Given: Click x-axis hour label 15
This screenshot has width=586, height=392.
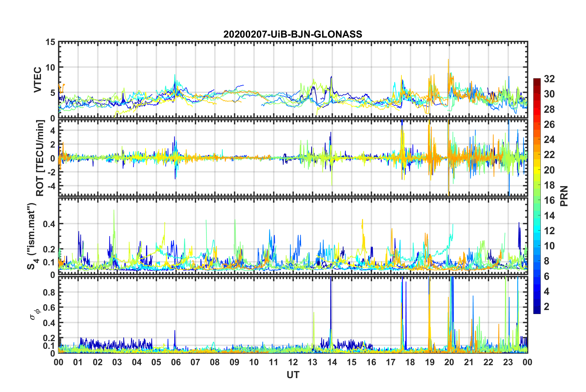Looking at the screenshot, I should point(352,362).
